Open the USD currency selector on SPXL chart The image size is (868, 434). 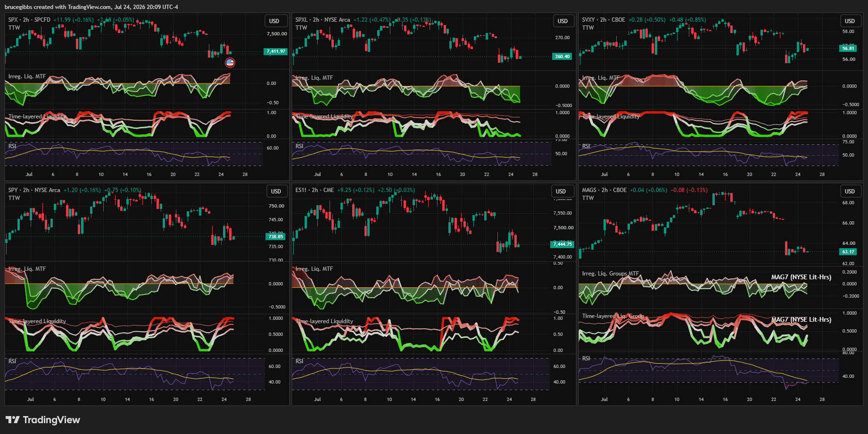coord(563,21)
